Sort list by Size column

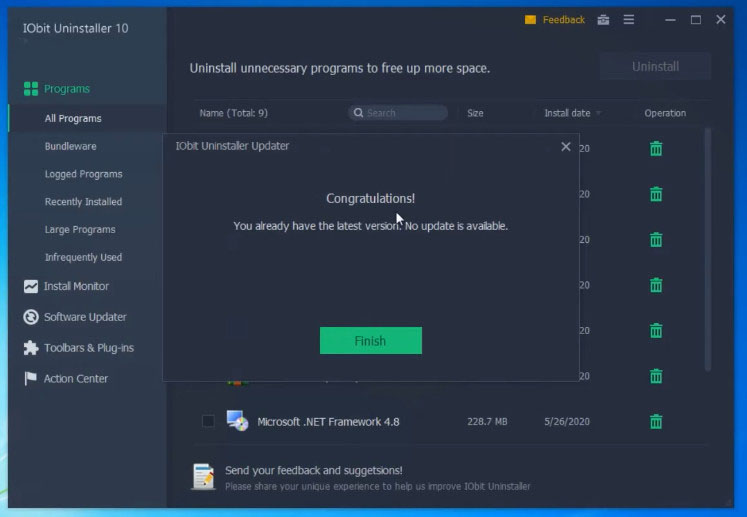(475, 113)
